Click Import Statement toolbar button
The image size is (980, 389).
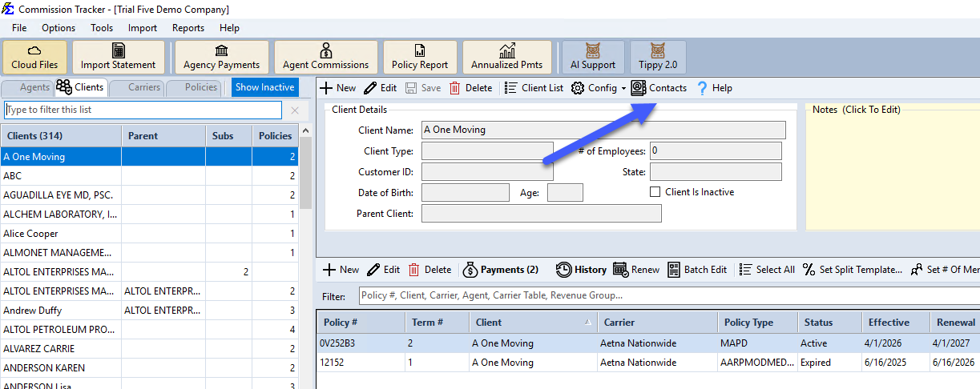(119, 57)
